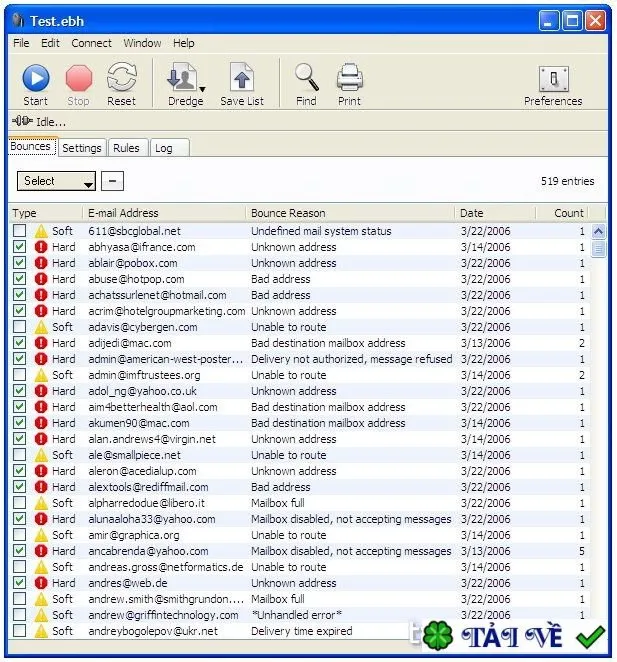Switch to the Settings tab

pyautogui.click(x=82, y=148)
